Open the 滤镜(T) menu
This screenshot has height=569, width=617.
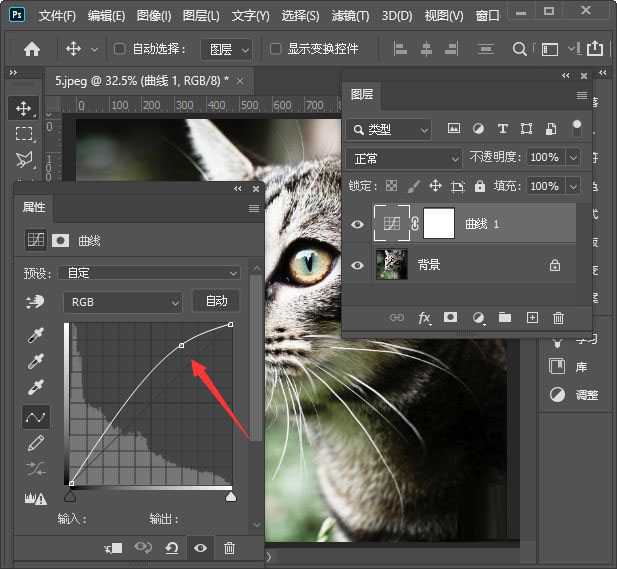(x=349, y=16)
